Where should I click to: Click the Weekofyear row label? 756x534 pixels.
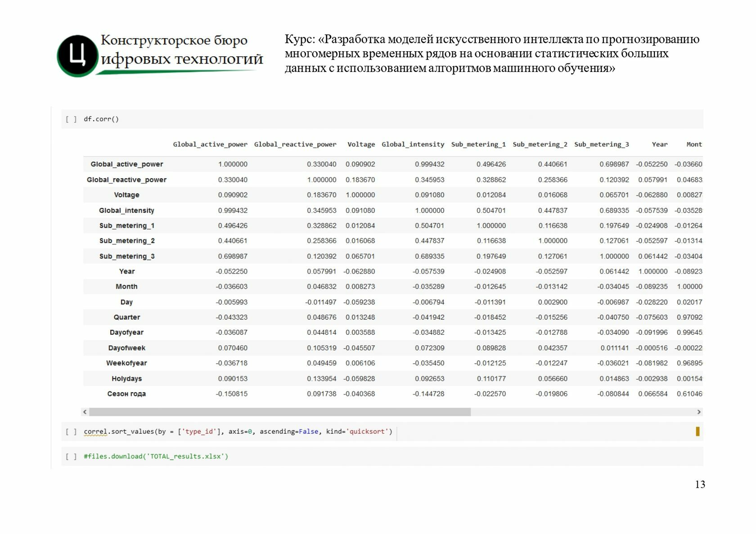click(x=127, y=363)
